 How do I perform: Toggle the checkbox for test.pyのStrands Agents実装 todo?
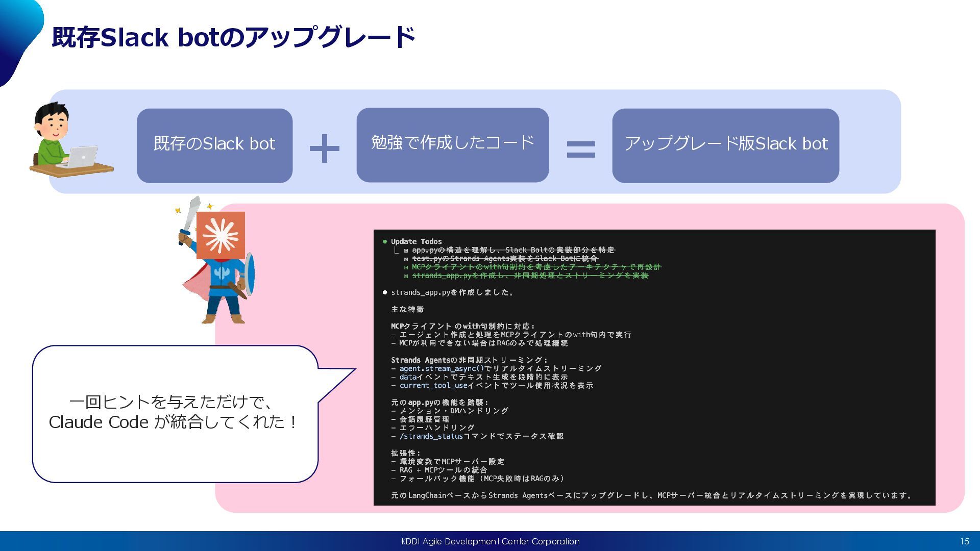(x=406, y=259)
